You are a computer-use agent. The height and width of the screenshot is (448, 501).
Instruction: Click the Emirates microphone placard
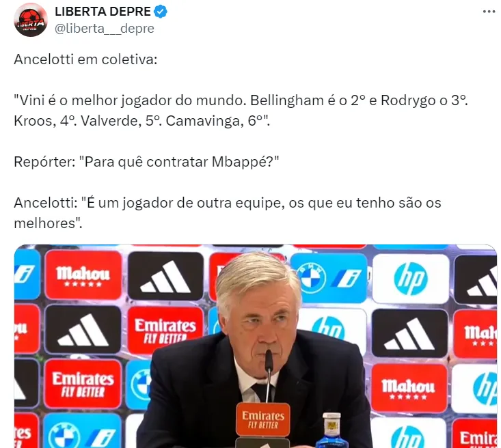263,420
